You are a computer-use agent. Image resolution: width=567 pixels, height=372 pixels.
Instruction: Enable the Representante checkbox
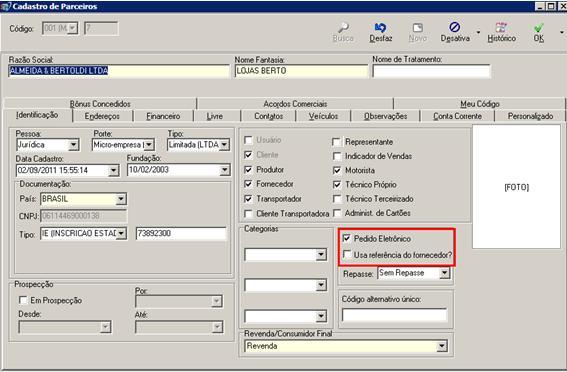[x=337, y=142]
